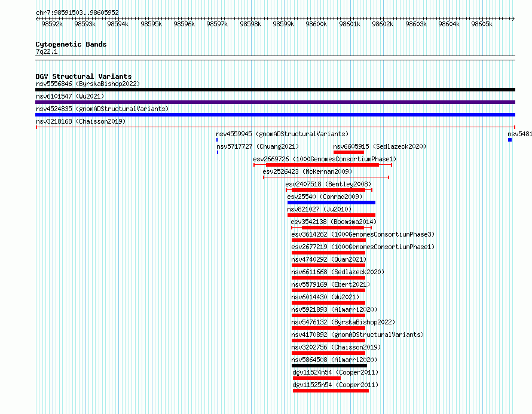Image resolution: width=532 pixels, height=414 pixels.
Task: Click the red bar under esv3614262
Action: 329,240
